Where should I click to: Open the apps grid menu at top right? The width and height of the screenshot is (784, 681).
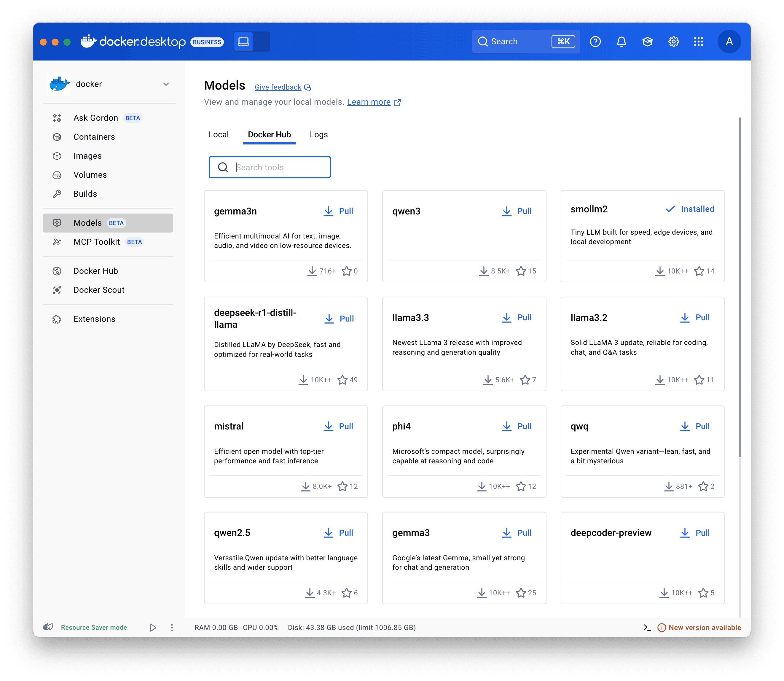[x=699, y=42]
